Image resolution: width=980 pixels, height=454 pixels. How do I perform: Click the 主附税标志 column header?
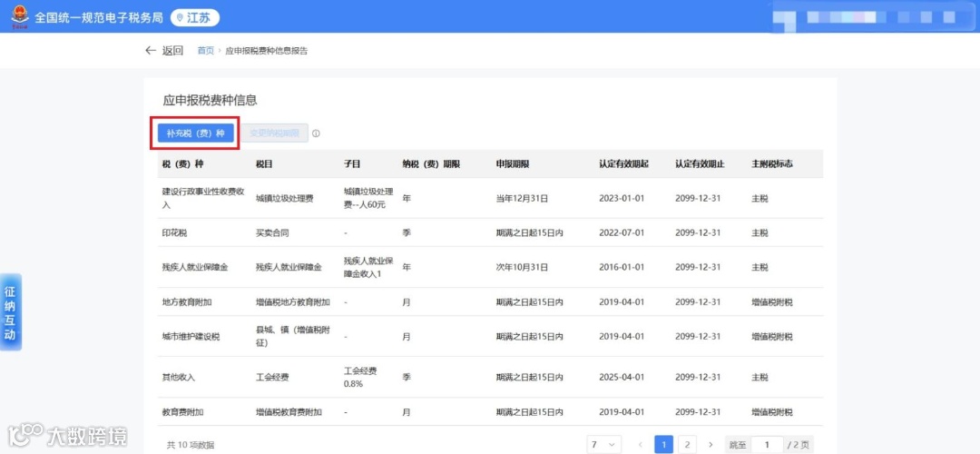pyautogui.click(x=772, y=163)
